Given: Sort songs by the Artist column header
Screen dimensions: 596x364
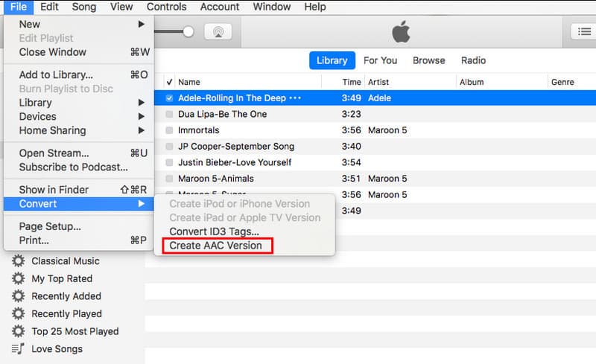Looking at the screenshot, I should coord(378,82).
